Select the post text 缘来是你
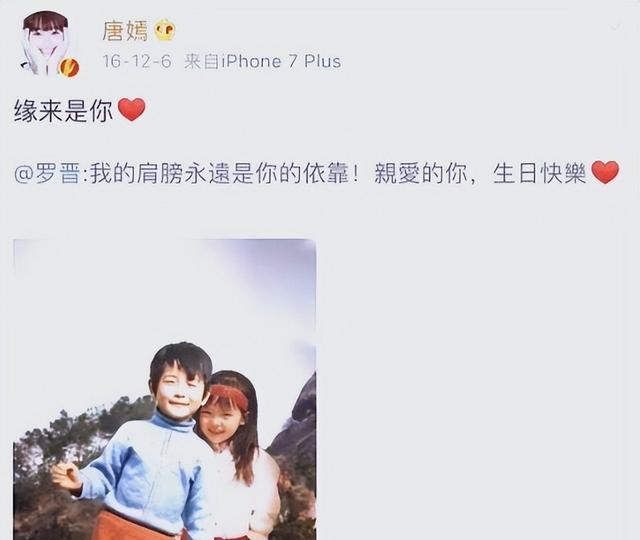Viewport: 640px width, 540px height. pos(64,111)
